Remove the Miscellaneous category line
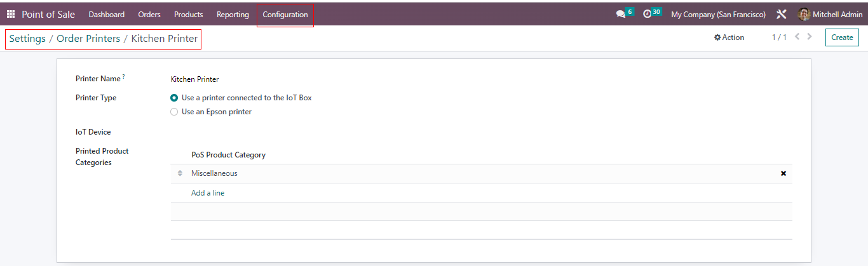The width and height of the screenshot is (868, 266). (783, 173)
